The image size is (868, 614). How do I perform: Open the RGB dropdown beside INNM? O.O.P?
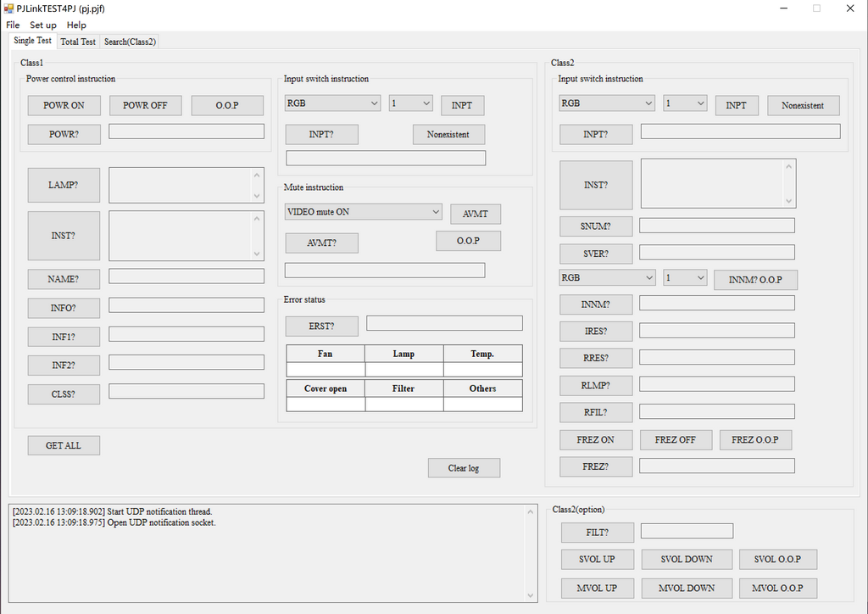(x=607, y=278)
